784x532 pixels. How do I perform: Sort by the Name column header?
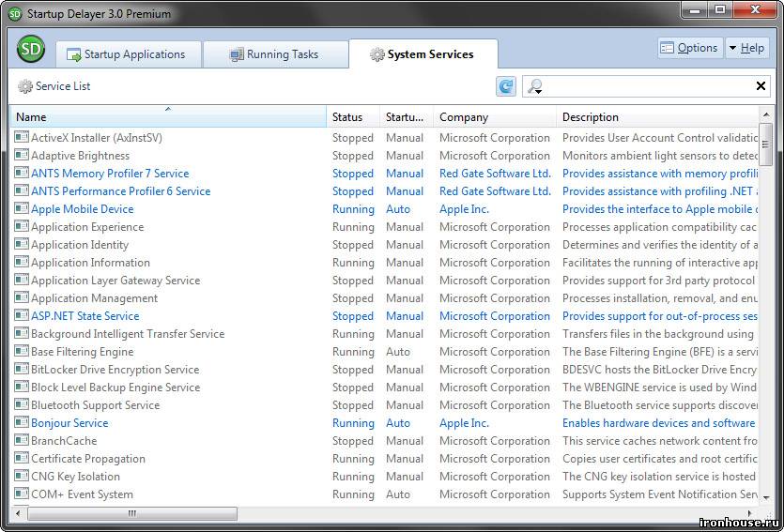coord(168,117)
